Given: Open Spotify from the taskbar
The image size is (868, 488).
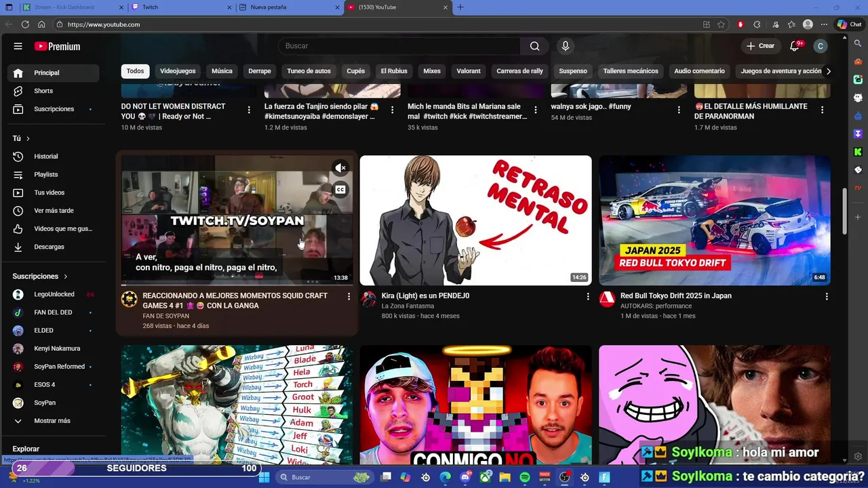Looking at the screenshot, I should [525, 477].
